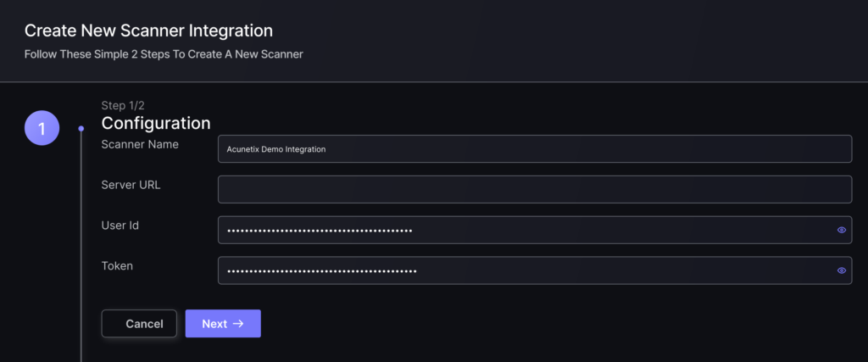Focus the masked User Id field
868x362 pixels.
coord(535,230)
